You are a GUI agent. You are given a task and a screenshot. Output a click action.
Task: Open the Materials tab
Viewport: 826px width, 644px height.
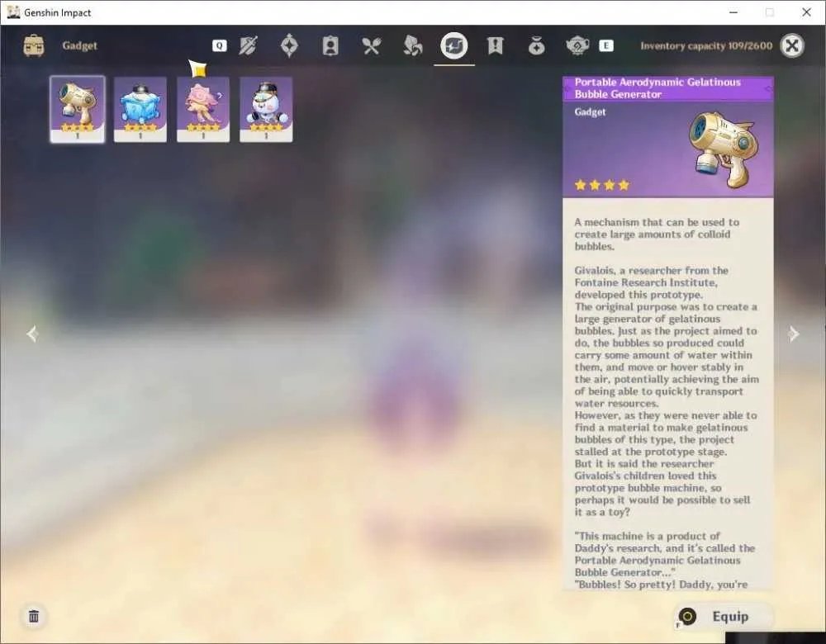click(412, 45)
